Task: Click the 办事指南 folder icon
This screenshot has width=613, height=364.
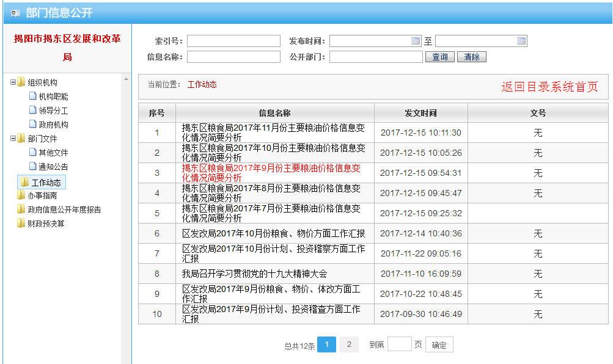Action: click(21, 195)
